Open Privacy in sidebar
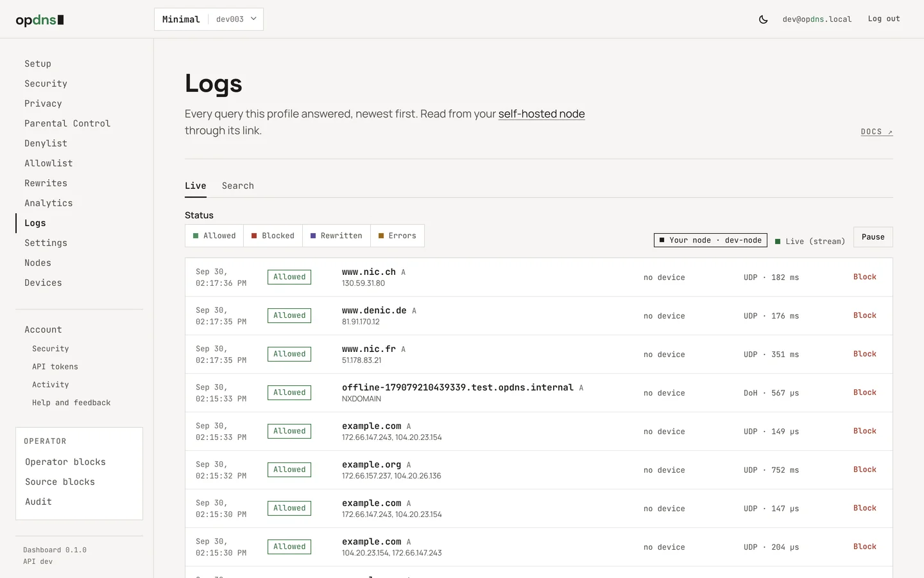The image size is (924, 578). (43, 103)
